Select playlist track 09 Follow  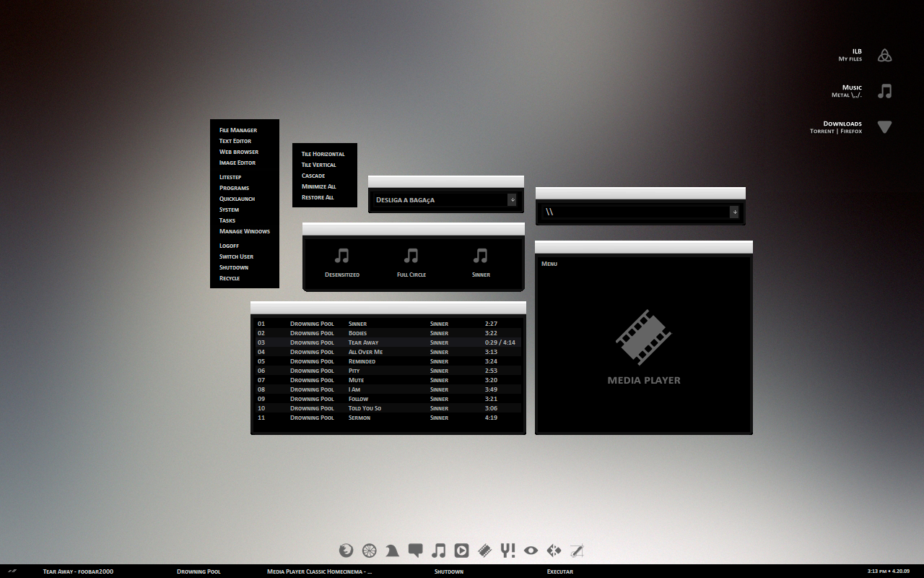388,399
